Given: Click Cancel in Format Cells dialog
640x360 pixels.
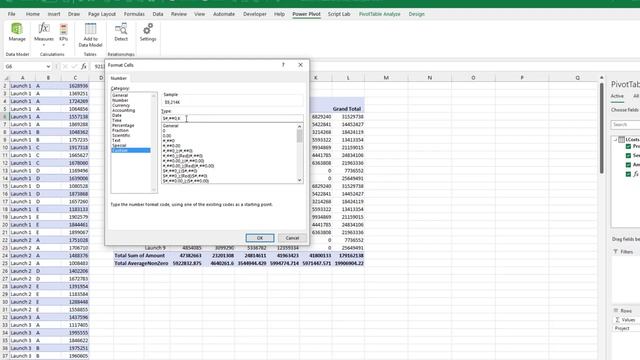Looking at the screenshot, I should pos(292,238).
